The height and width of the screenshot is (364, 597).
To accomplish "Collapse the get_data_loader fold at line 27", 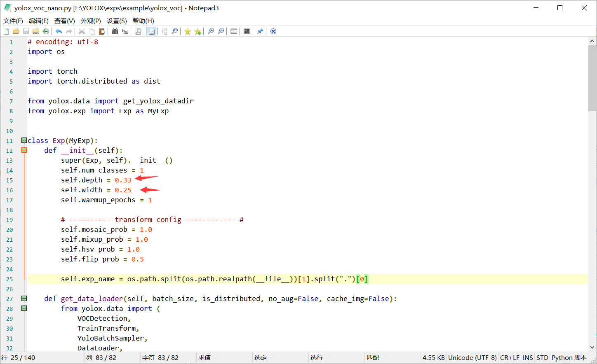I will click(x=24, y=299).
